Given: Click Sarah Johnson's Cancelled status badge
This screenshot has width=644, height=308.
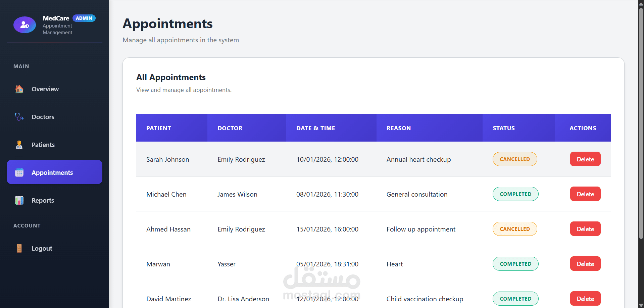Looking at the screenshot, I should [514, 159].
